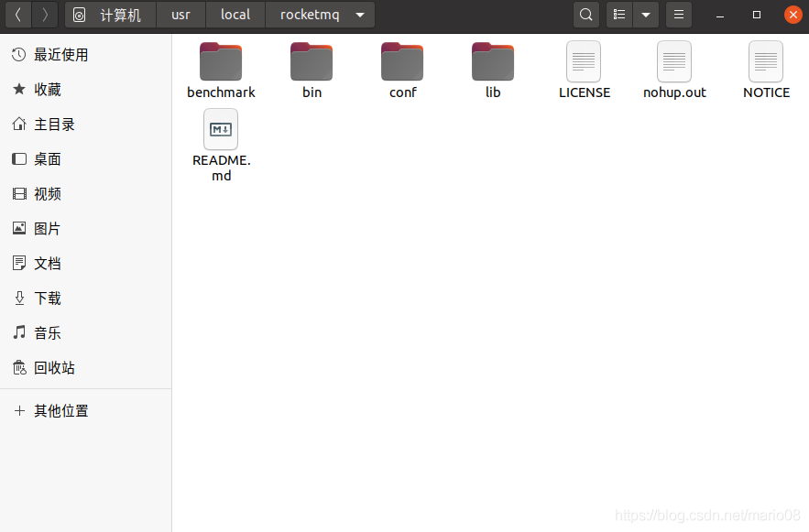Click the conf folder name label
This screenshot has width=809, height=532.
402,92
